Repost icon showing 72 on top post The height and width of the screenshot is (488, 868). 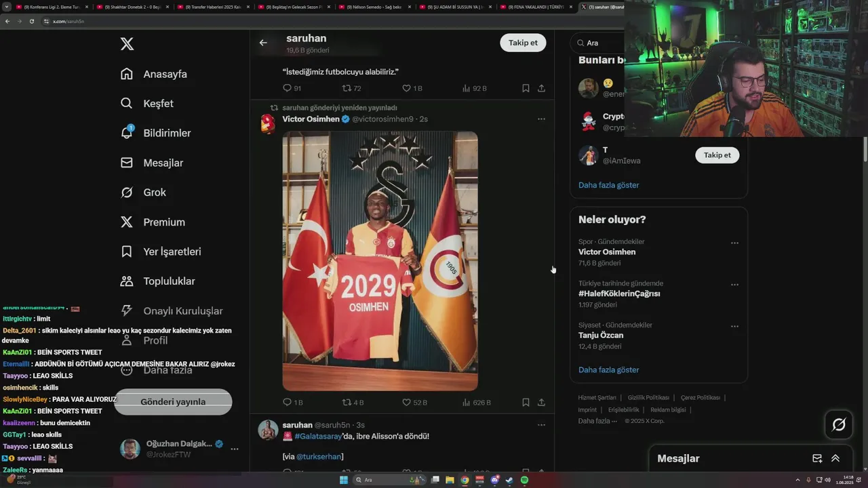(347, 88)
